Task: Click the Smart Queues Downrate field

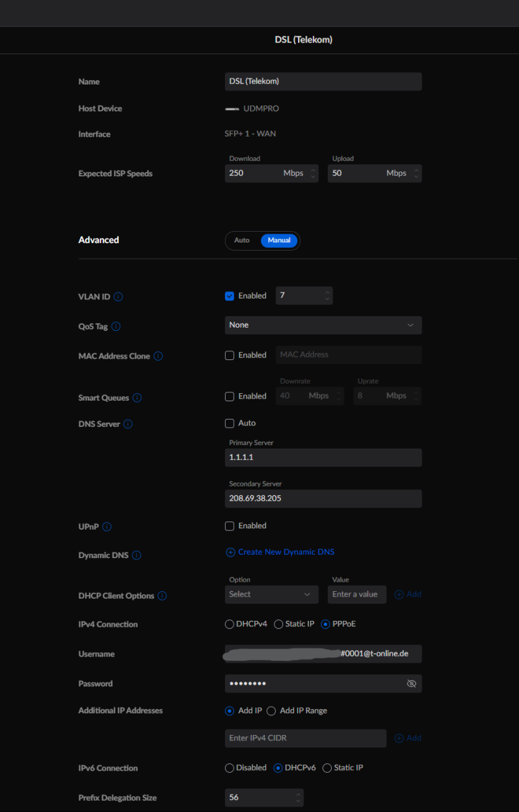Action: [310, 396]
